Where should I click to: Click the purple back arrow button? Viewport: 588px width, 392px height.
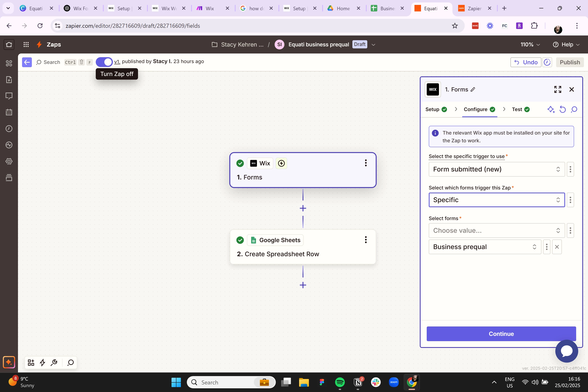(27, 62)
